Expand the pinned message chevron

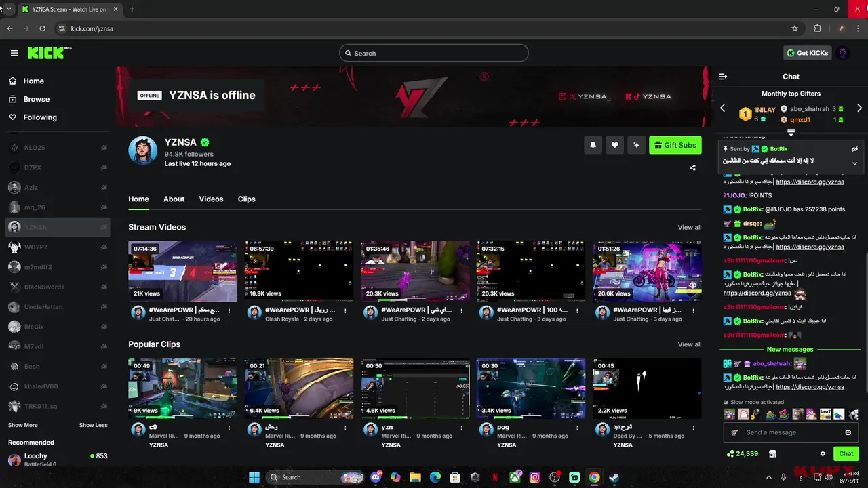coord(854,163)
